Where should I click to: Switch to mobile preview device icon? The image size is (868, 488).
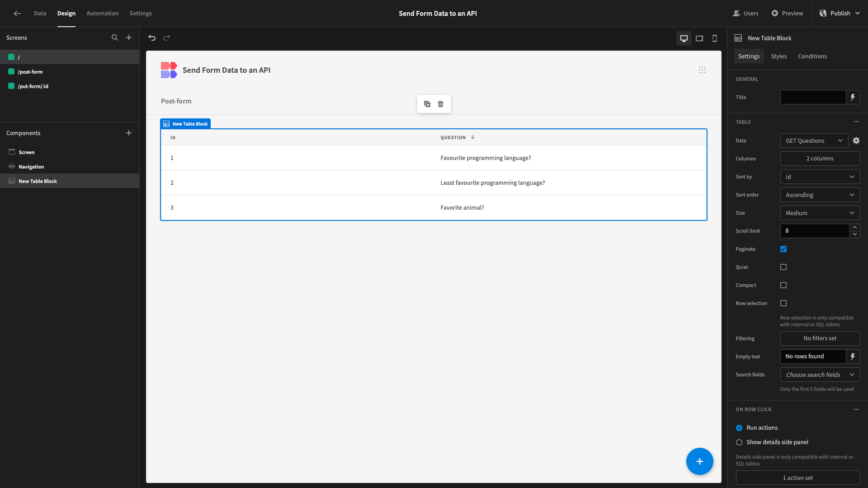[715, 38]
